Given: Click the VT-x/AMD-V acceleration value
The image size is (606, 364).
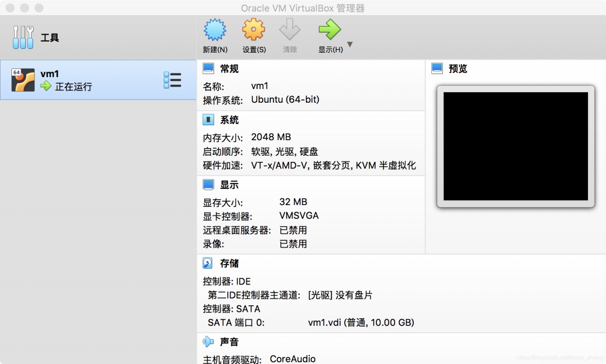Looking at the screenshot, I should [334, 165].
